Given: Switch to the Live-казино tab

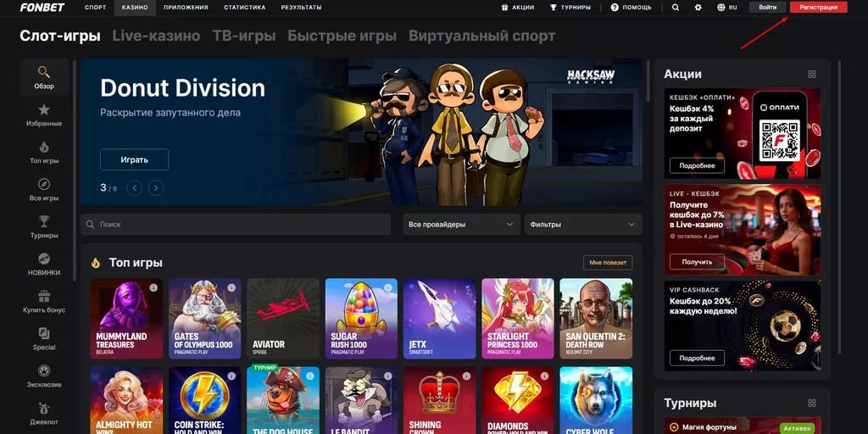Looking at the screenshot, I should 156,36.
